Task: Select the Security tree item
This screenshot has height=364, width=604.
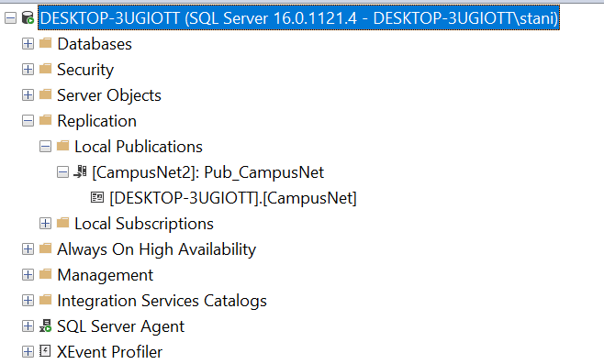Action: [85, 70]
